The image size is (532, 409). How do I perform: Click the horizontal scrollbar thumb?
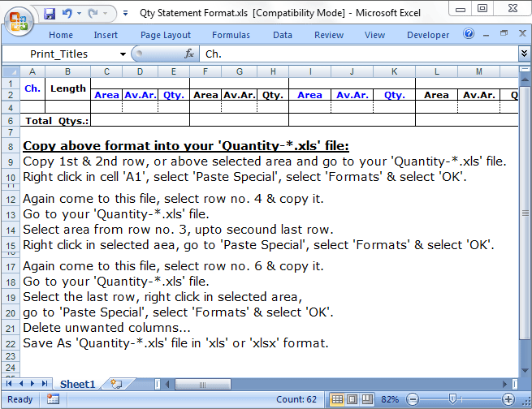click(x=202, y=385)
